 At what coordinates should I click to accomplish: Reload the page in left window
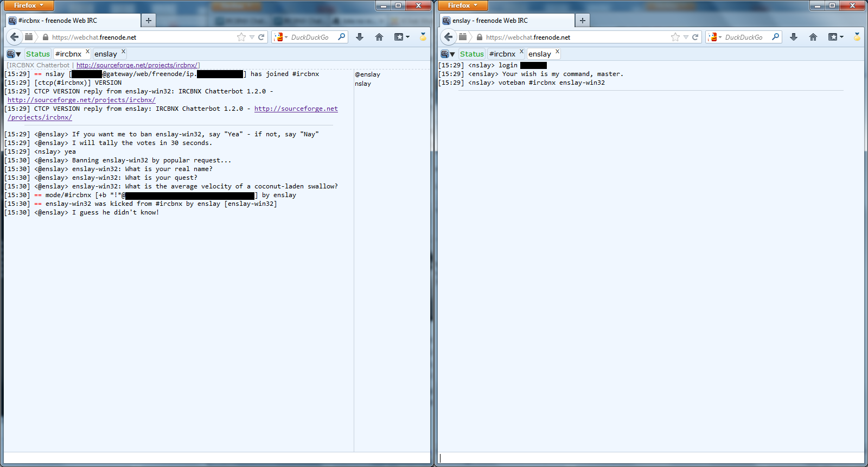261,37
